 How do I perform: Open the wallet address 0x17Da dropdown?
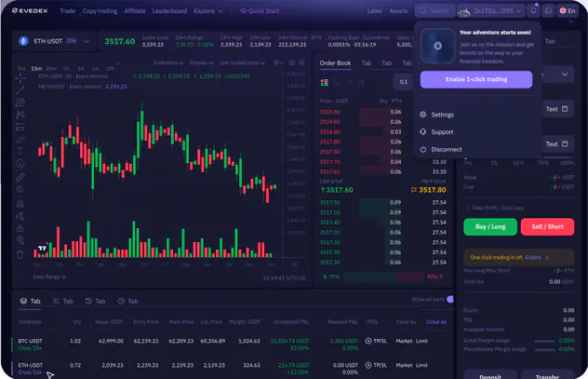[x=491, y=11]
